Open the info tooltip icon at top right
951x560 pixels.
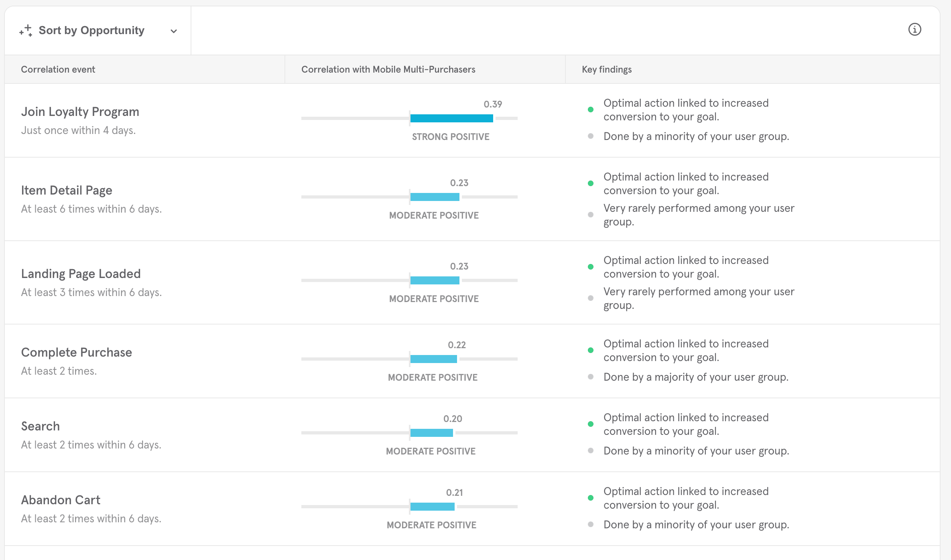pos(914,29)
